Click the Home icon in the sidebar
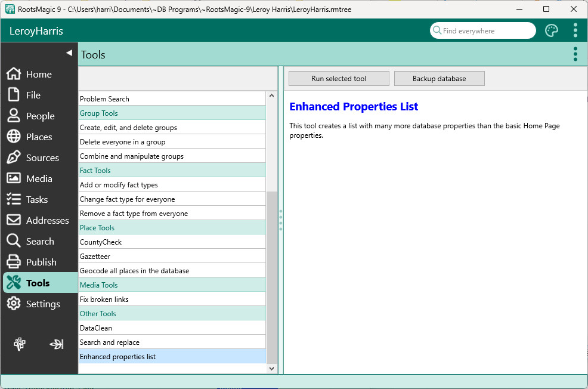The image size is (588, 389). pyautogui.click(x=14, y=74)
